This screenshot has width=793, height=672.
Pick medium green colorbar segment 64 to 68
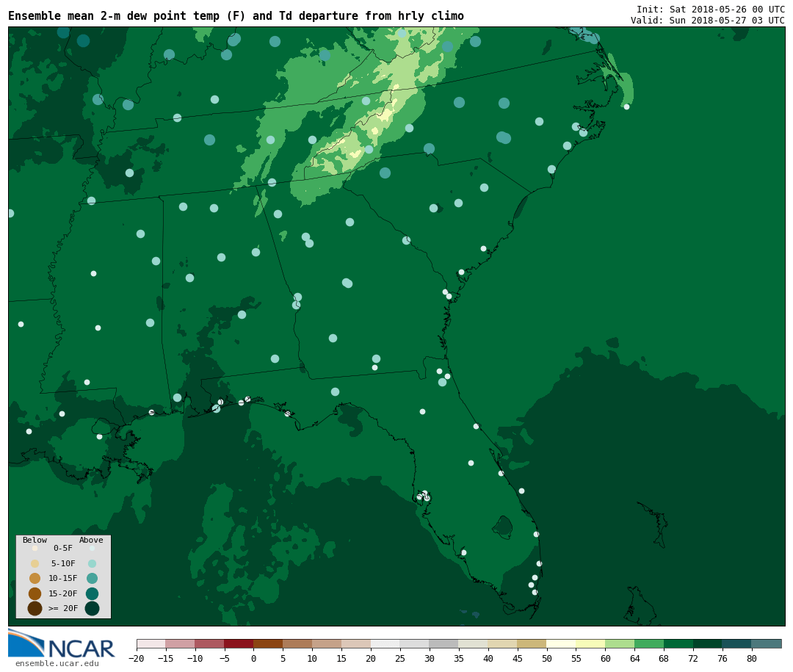[x=649, y=643]
